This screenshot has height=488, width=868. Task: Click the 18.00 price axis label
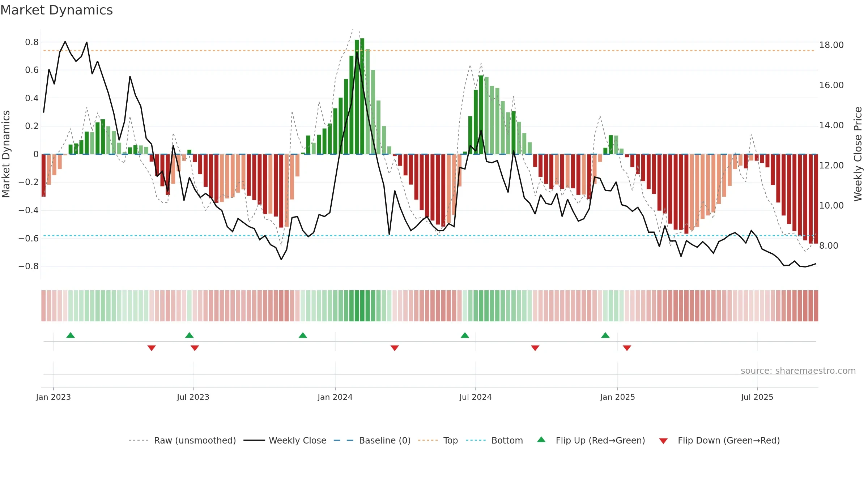pyautogui.click(x=831, y=45)
